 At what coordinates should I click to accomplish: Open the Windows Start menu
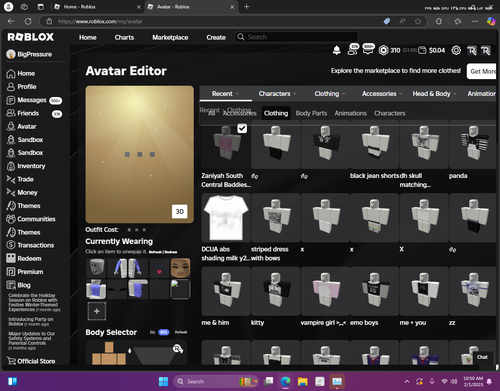(163, 381)
